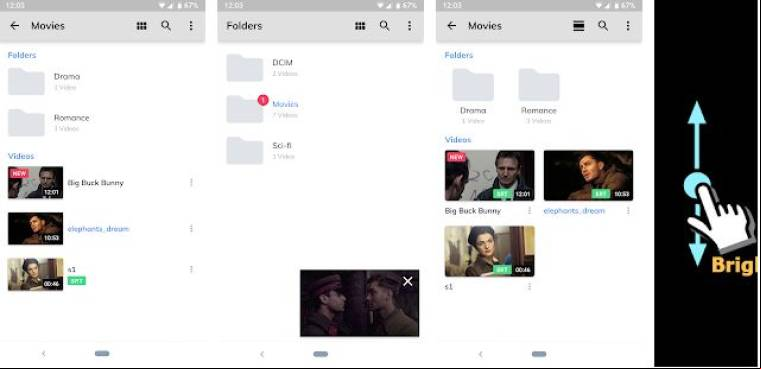Open overflow menu in grid view Movies screen
Screen dimensions: 761x369
point(628,26)
